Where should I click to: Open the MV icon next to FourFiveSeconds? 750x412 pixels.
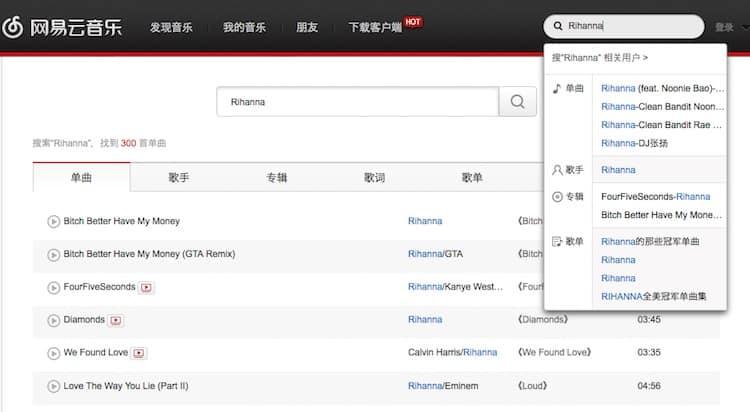(x=147, y=287)
